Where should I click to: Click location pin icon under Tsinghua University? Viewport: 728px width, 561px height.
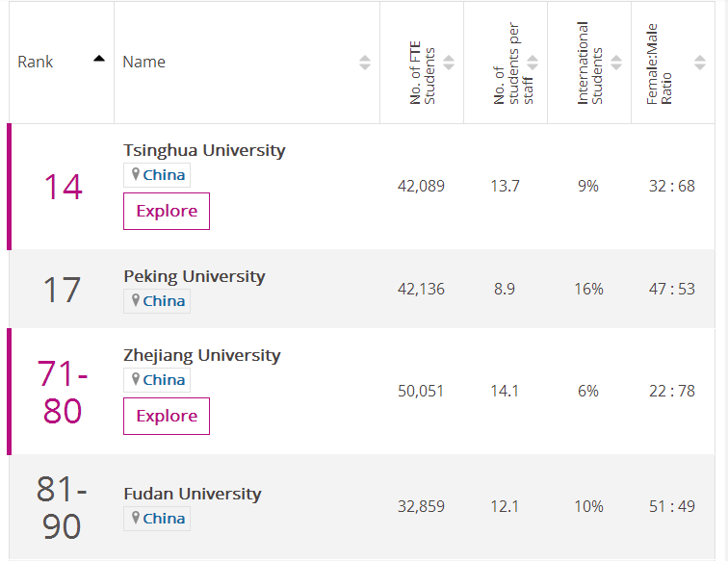click(137, 174)
